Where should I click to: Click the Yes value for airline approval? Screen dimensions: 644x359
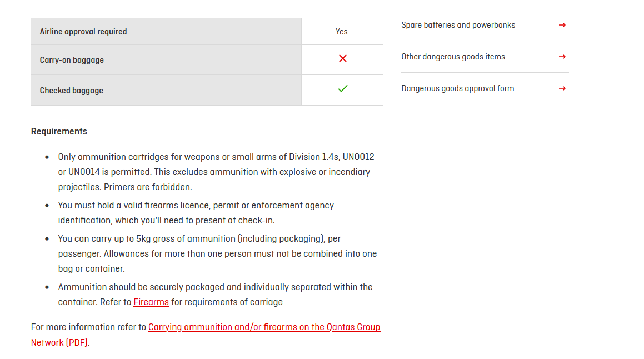pos(341,32)
